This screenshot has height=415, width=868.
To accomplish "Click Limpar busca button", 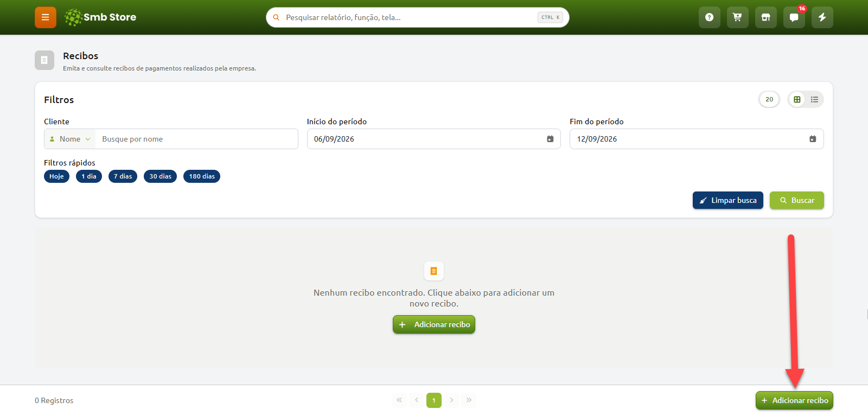I will (727, 200).
